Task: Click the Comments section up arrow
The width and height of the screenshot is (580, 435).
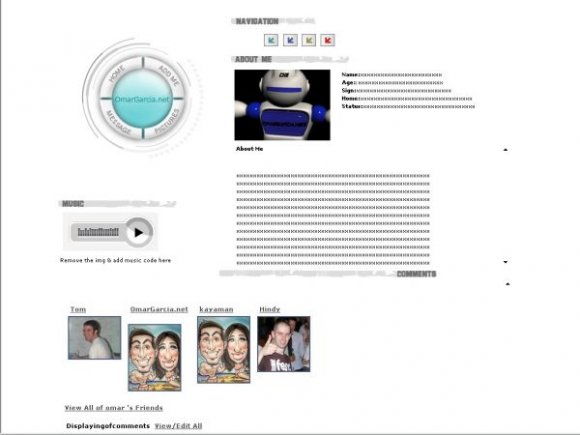Action: [508, 284]
